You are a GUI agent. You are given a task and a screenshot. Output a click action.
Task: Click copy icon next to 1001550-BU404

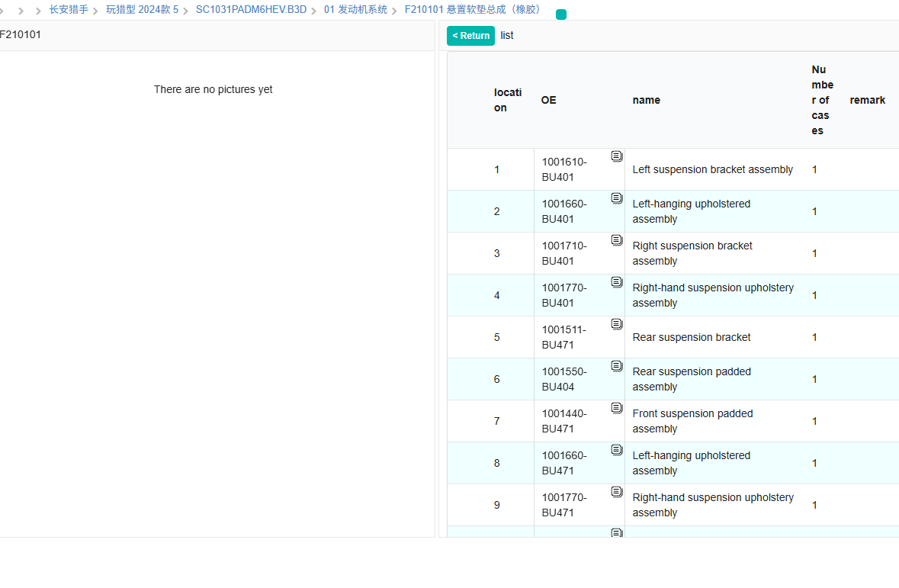616,366
